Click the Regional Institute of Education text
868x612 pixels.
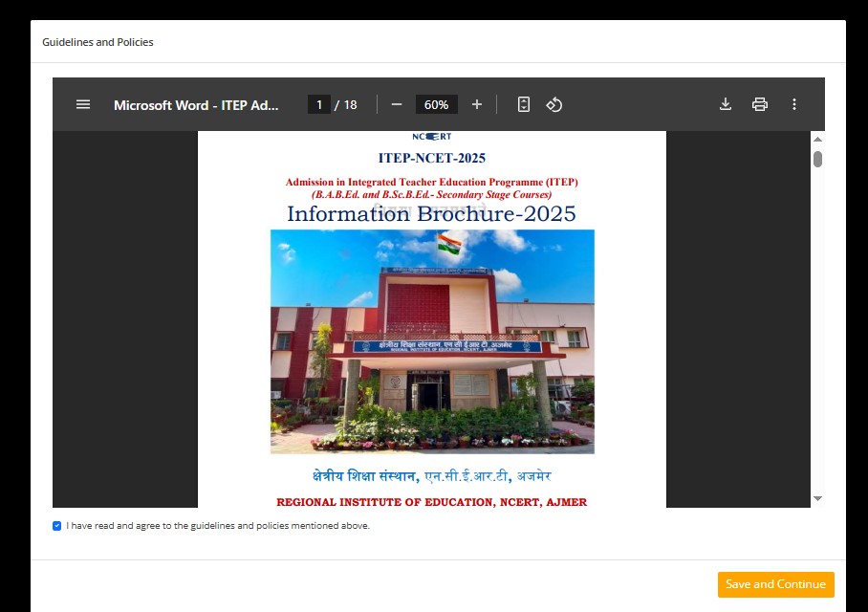pos(431,502)
